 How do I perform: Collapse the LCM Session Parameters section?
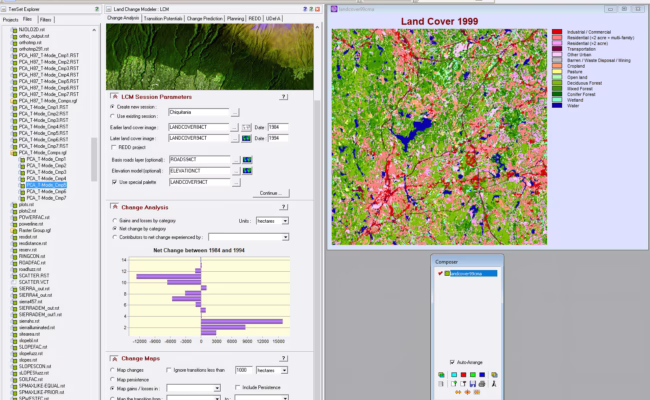[x=115, y=97]
